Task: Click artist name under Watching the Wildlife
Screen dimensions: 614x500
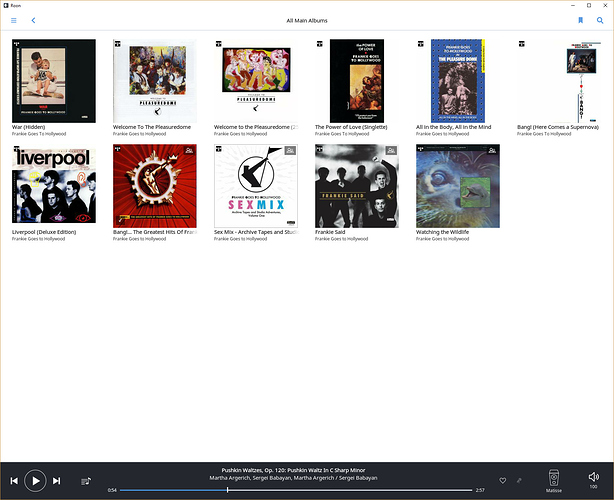Action: coord(442,239)
